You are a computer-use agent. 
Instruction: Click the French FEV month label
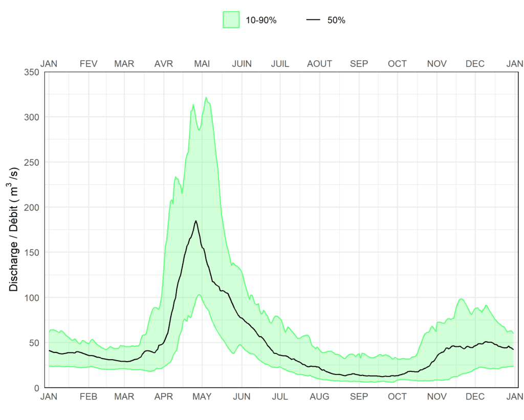tap(89, 64)
